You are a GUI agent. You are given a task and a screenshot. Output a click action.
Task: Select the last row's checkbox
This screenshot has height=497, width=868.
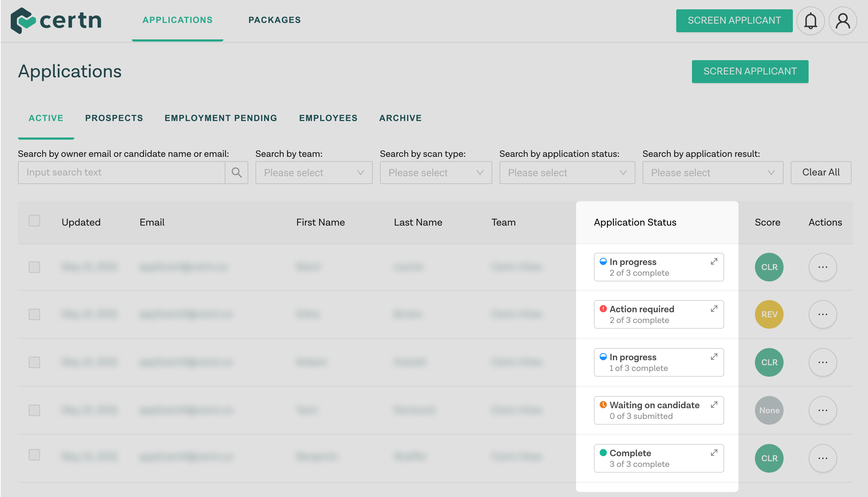pyautogui.click(x=34, y=455)
